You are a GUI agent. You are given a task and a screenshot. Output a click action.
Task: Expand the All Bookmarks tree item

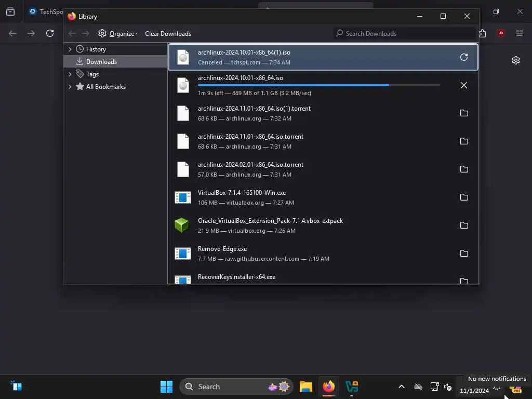(70, 87)
